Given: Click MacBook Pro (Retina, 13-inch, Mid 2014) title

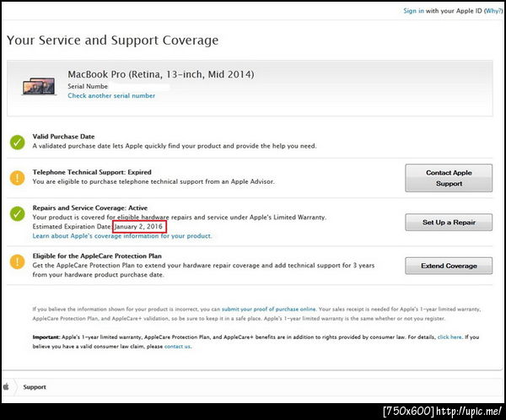Looking at the screenshot, I should [x=161, y=74].
